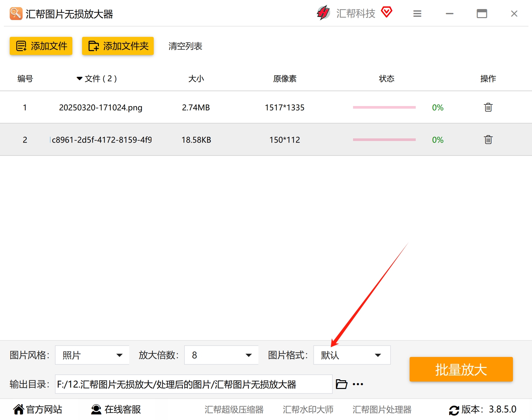
Task: Click the 批量放大 button
Action: tap(461, 369)
